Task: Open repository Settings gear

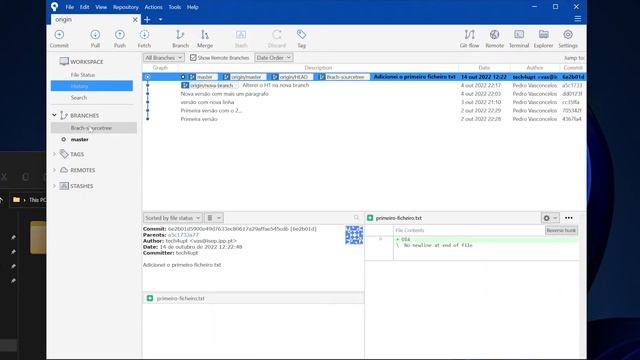Action: [568, 39]
